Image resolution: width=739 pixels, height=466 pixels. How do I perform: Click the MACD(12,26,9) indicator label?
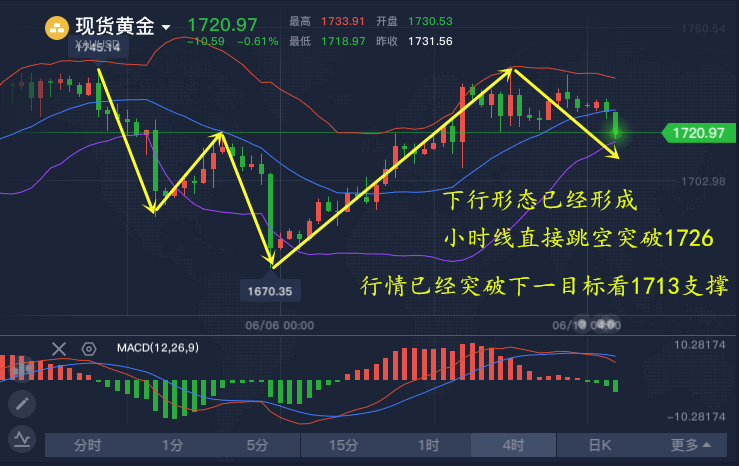[156, 348]
